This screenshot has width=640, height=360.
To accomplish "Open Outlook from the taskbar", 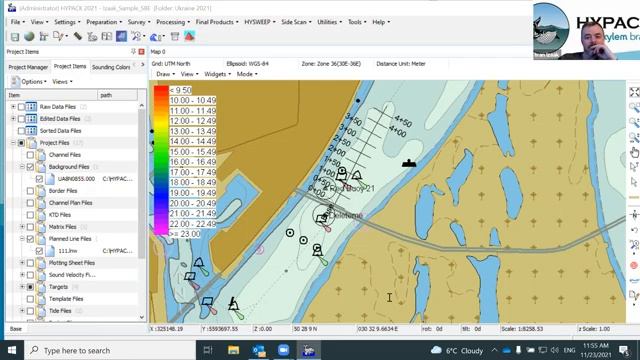I will [x=259, y=350].
